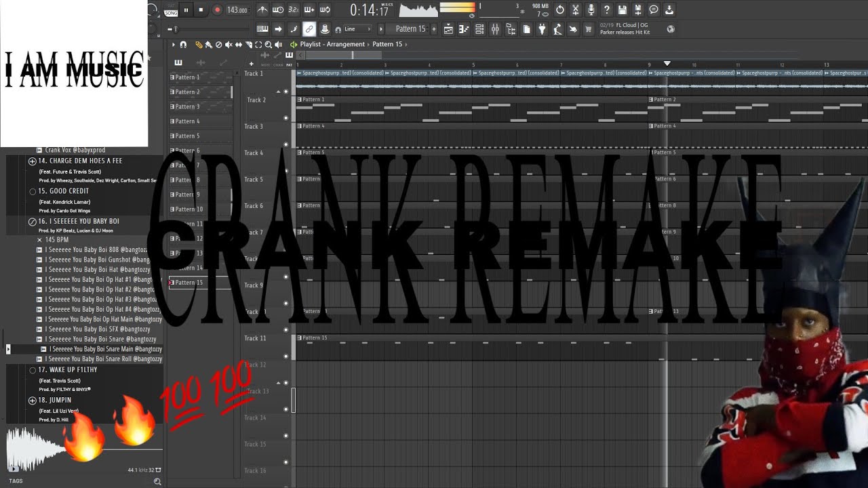Screen dimensions: 868x488
Task: Mute Track 1 using its green dot
Action: click(285, 91)
